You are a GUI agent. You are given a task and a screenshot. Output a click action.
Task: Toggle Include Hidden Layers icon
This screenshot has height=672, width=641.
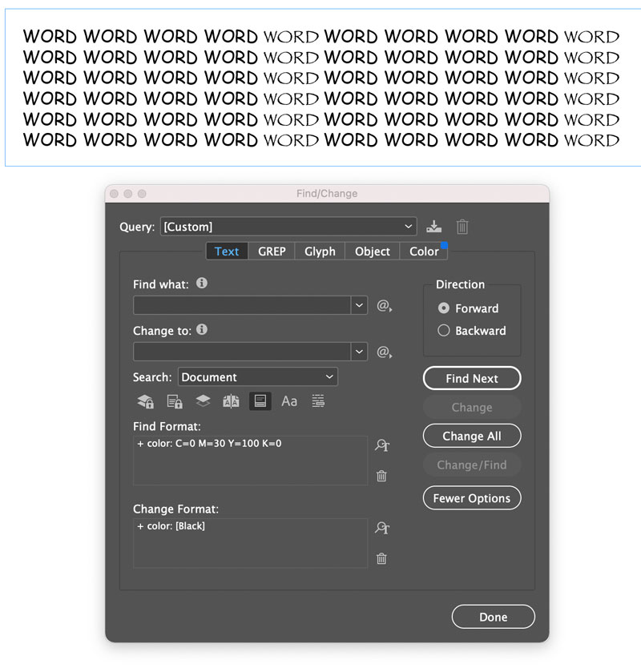(203, 400)
